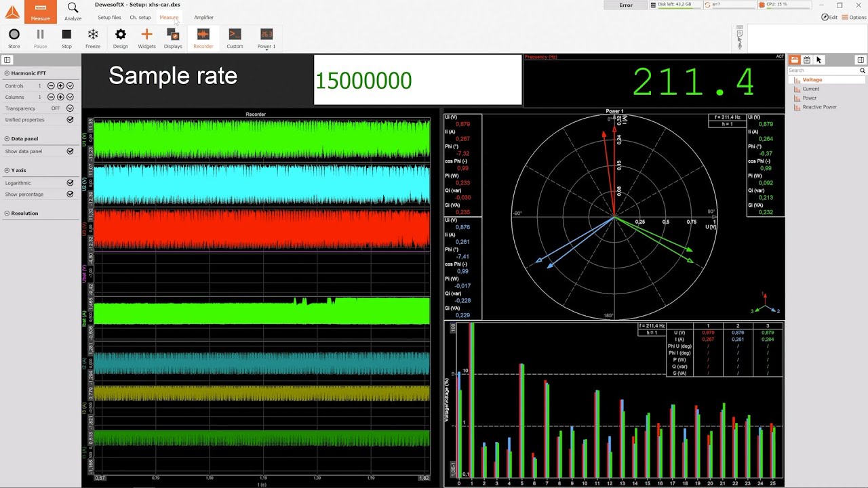The height and width of the screenshot is (488, 868).
Task: Open the Options menu
Action: pyautogui.click(x=854, y=18)
